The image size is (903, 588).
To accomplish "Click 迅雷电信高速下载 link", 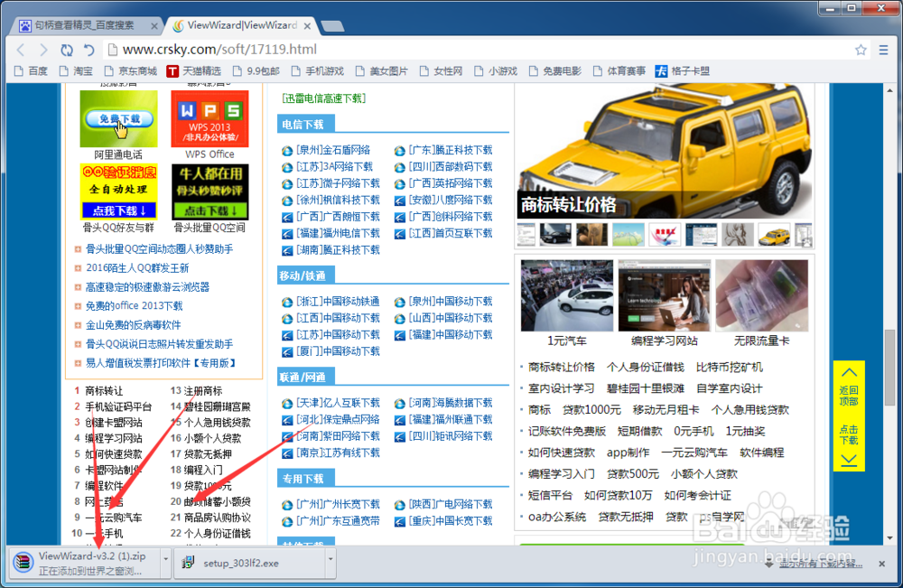I will pos(323,98).
